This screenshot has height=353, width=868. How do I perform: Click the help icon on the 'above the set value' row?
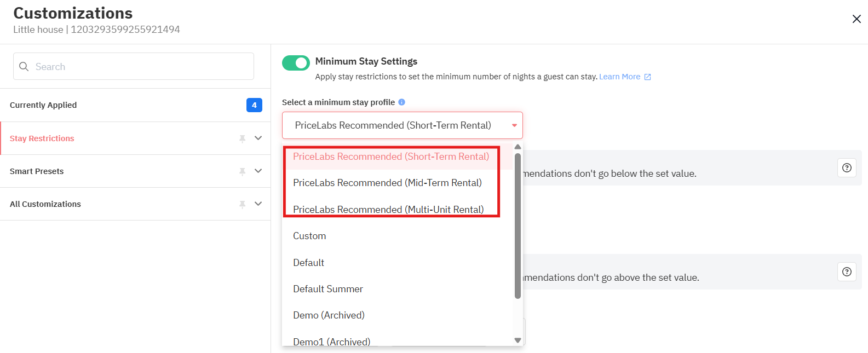coord(847,272)
